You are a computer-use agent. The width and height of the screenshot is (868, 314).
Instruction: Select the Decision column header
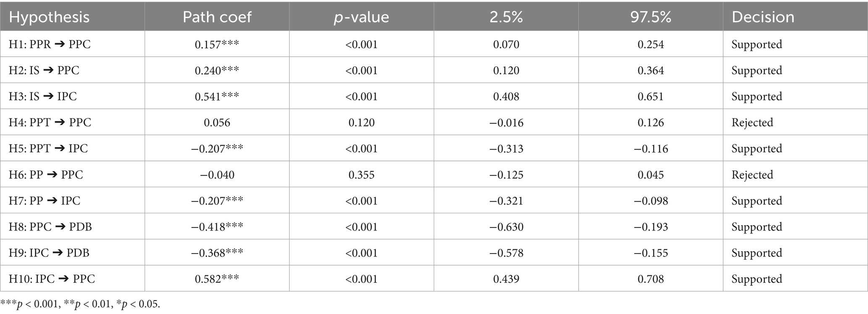point(763,17)
